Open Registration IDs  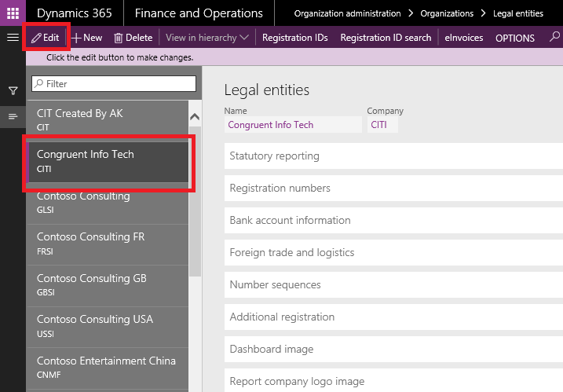tap(294, 38)
